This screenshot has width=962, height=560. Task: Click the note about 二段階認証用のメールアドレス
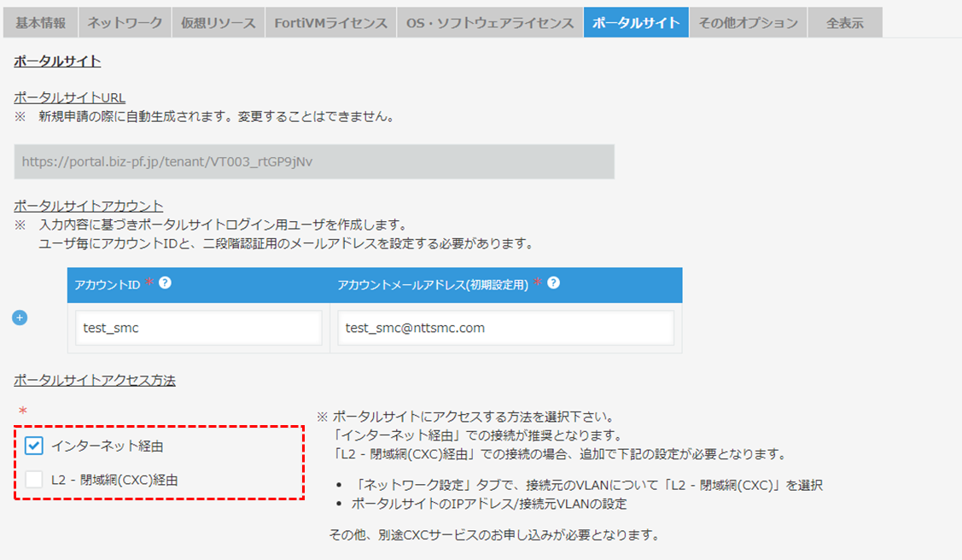pyautogui.click(x=287, y=243)
